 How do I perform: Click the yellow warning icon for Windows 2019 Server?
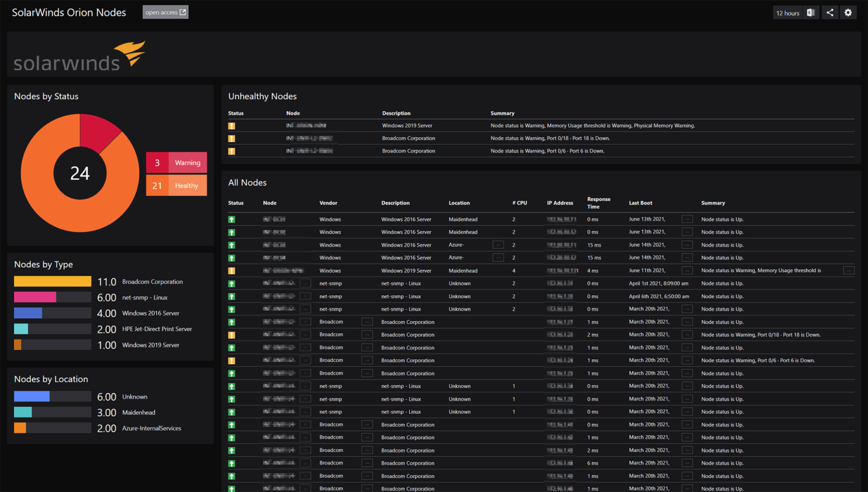(232, 125)
